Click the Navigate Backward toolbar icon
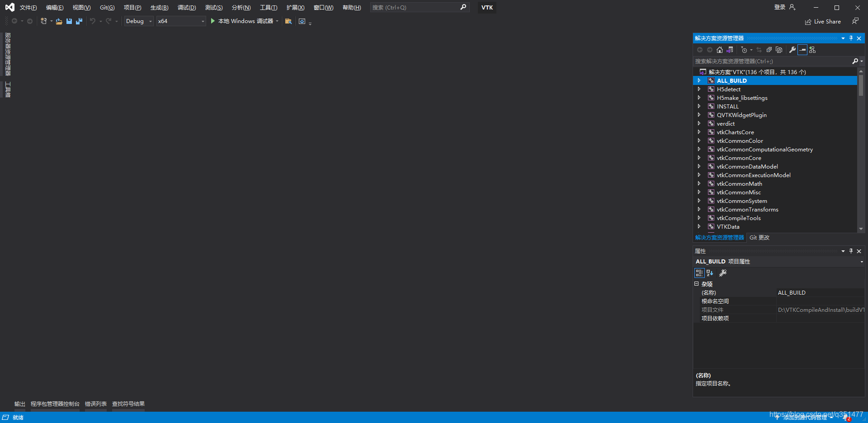This screenshot has width=868, height=423. pos(14,21)
